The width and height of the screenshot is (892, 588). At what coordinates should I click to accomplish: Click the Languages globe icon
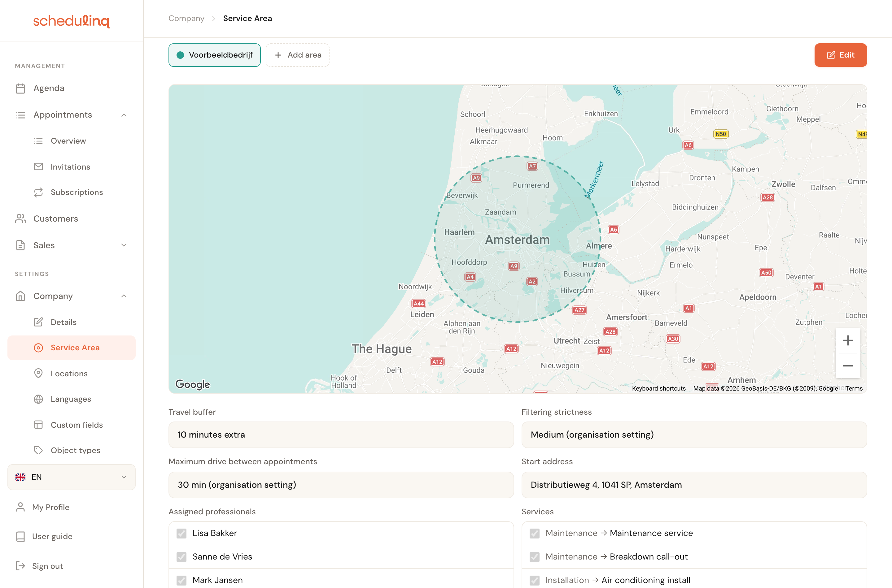[x=38, y=399]
